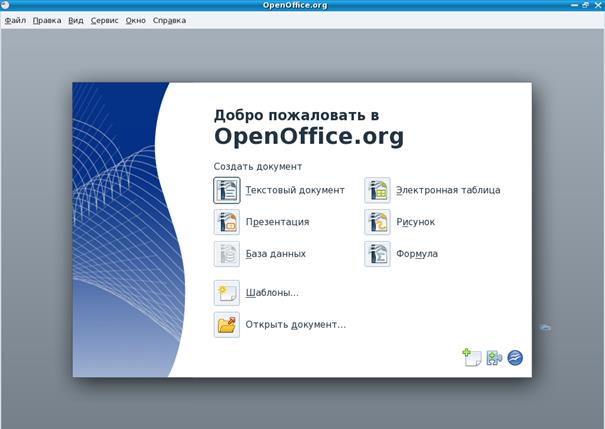Screen dimensions: 605x429
Task: Click the Database (База данных) icon
Action: point(226,254)
